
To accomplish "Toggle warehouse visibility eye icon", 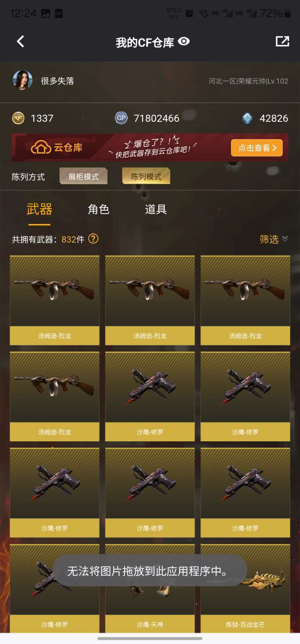I will [x=184, y=41].
